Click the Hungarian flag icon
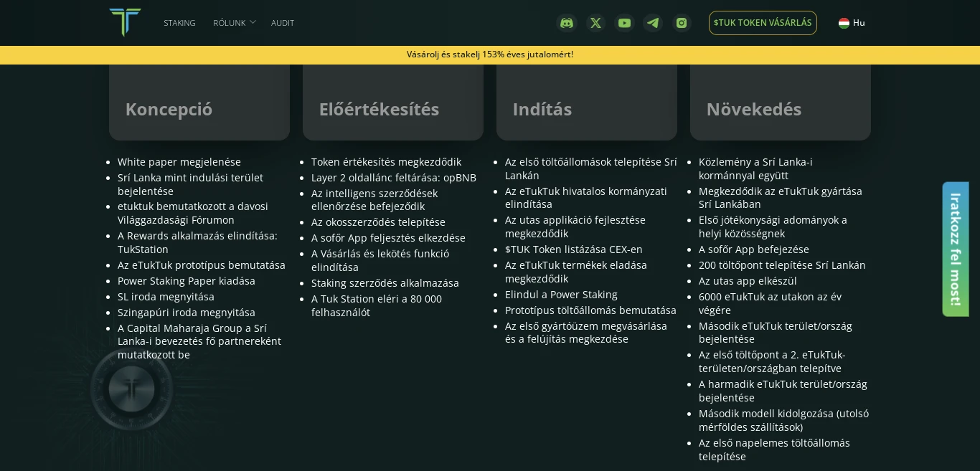Screen dimensions: 980x471 [x=844, y=23]
